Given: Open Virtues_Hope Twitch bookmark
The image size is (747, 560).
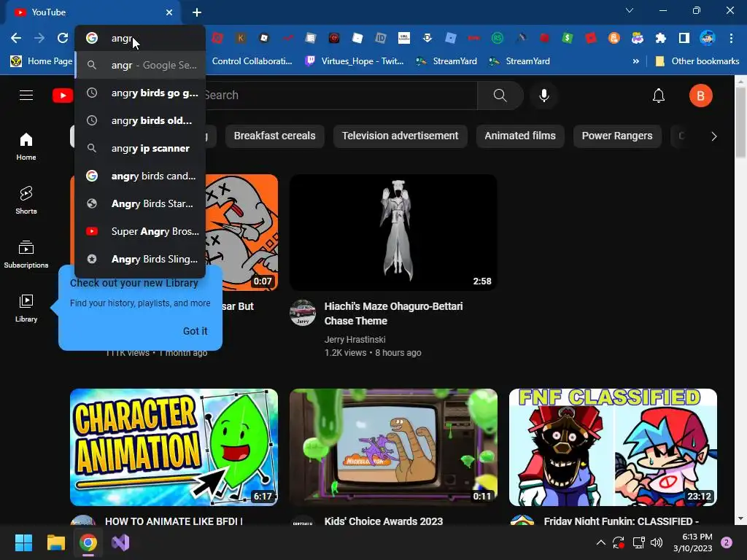Looking at the screenshot, I should pos(355,61).
